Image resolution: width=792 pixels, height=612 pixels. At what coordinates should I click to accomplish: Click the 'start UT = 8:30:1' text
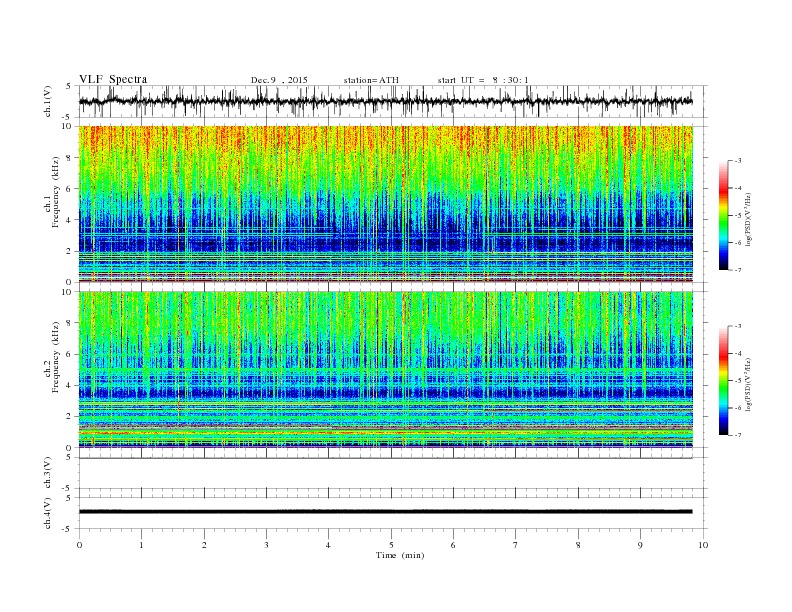483,80
